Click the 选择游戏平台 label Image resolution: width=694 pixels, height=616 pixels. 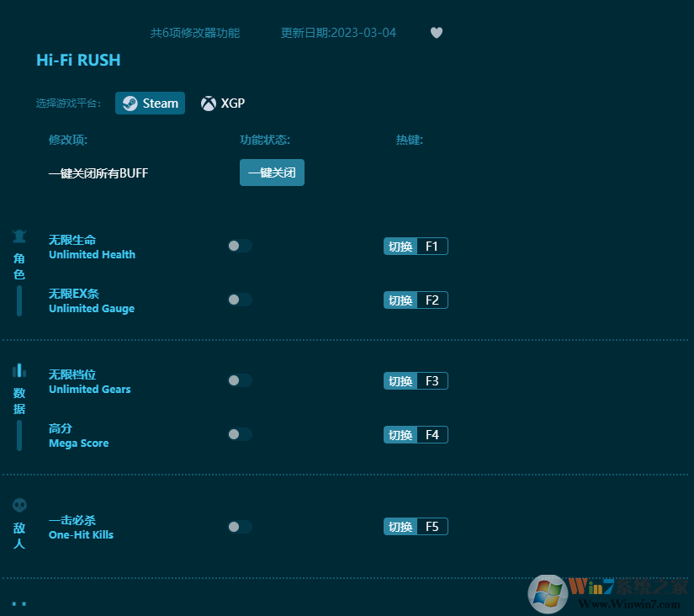click(x=69, y=104)
